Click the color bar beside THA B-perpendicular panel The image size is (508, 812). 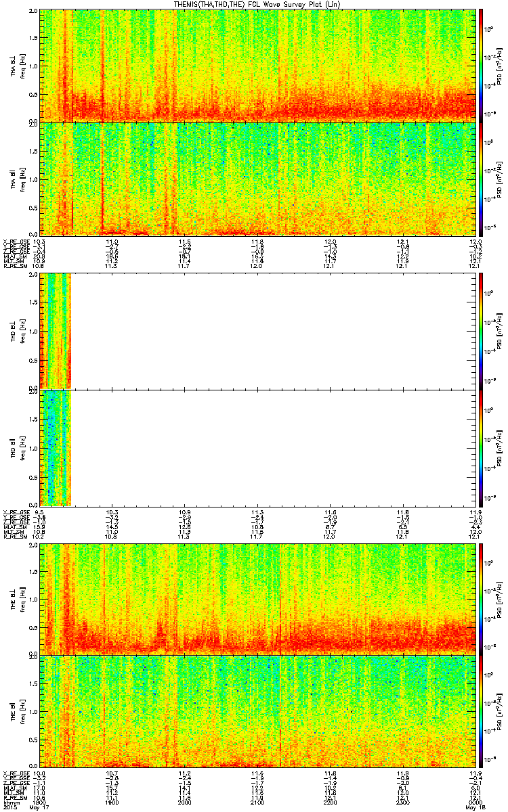pyautogui.click(x=481, y=65)
